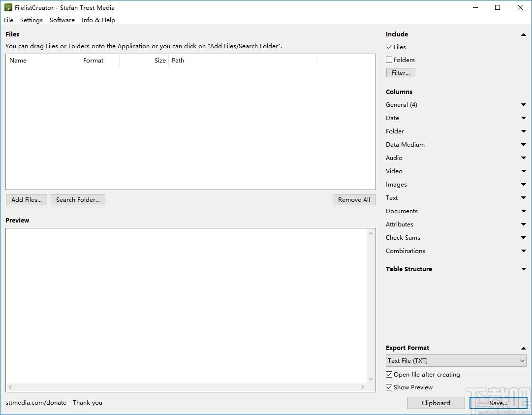Expand the Date columns group
The height and width of the screenshot is (415, 532).
pos(524,118)
